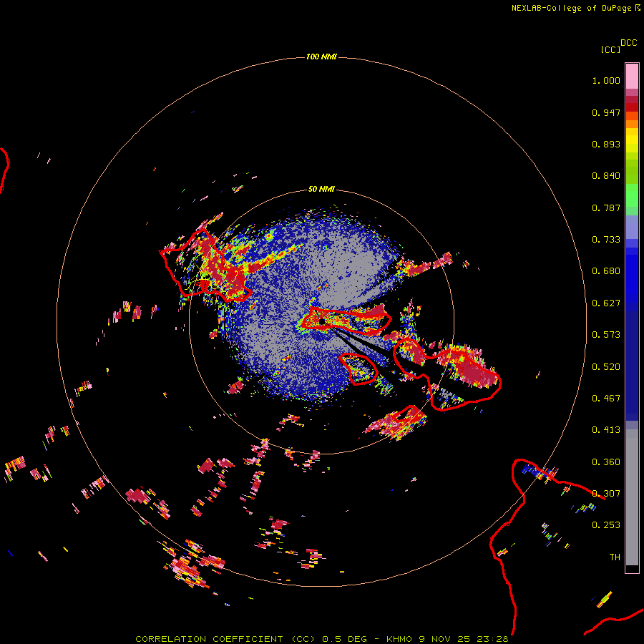Click the 50 NMI range ring label

[321, 189]
